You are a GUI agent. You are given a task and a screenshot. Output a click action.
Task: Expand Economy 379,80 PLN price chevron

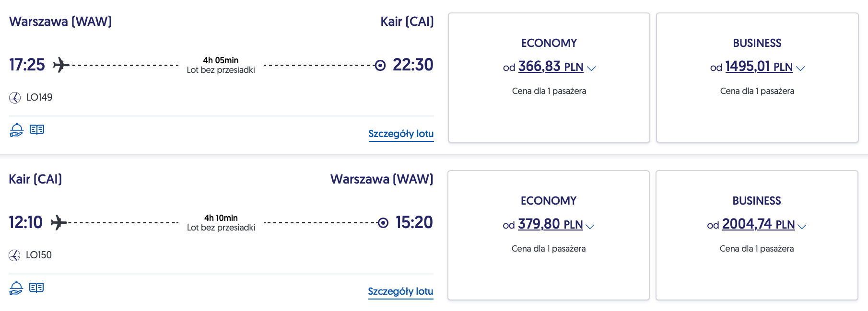click(590, 226)
